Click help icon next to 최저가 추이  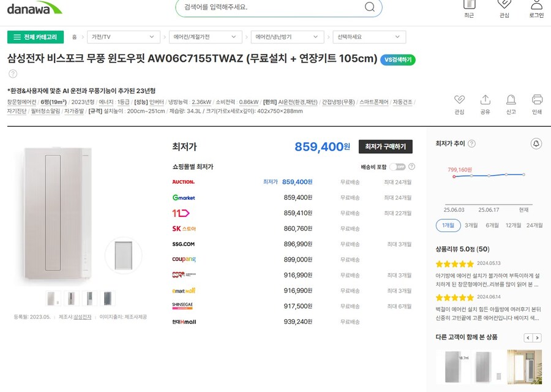[x=472, y=143]
